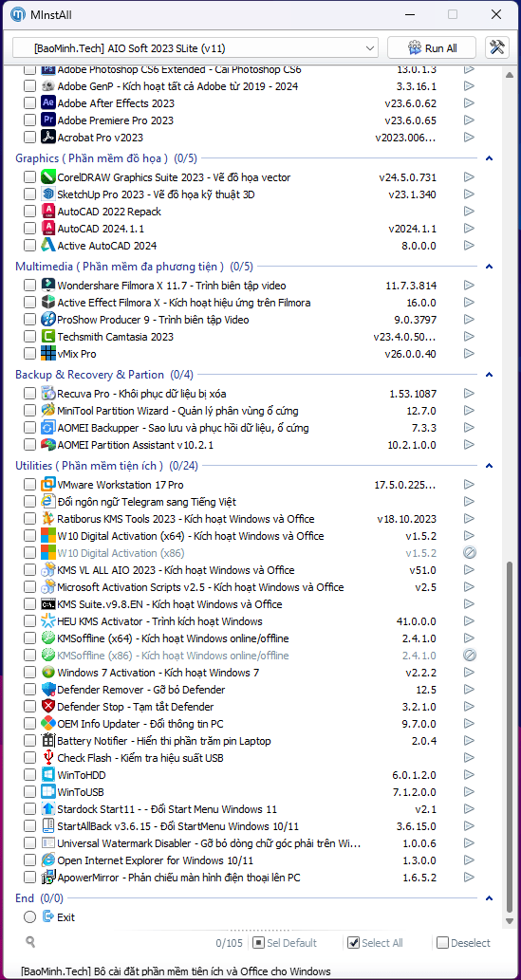Viewport: 521px width, 980px height.
Task: Select the Exit radio button
Action: (30, 916)
